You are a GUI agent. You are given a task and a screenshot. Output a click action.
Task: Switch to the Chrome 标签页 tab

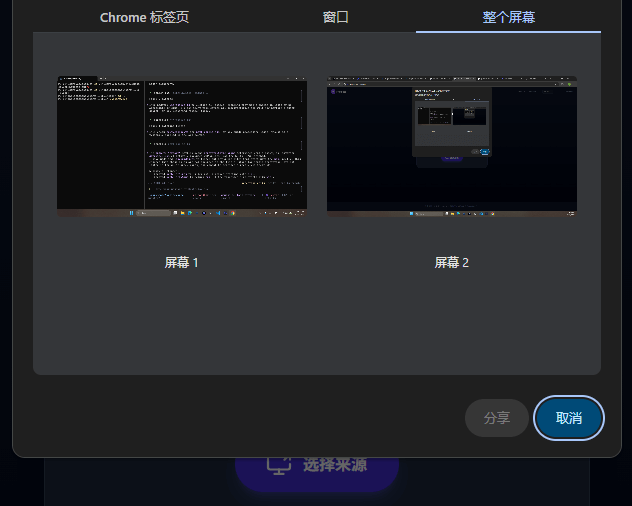(x=144, y=17)
